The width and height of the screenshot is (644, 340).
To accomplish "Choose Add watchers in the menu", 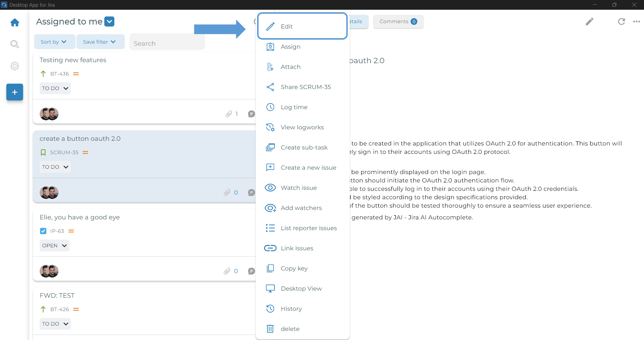I will [x=301, y=208].
